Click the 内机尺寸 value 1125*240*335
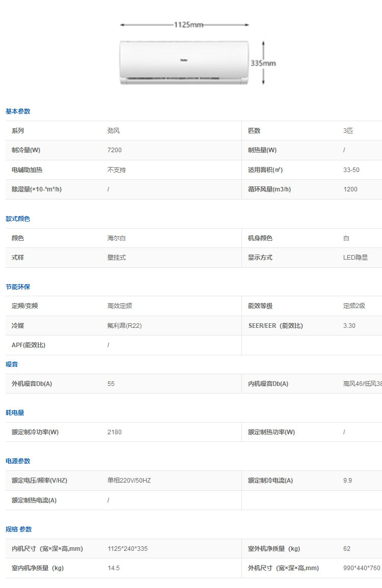Image resolution: width=382 pixels, height=588 pixels. [127, 549]
